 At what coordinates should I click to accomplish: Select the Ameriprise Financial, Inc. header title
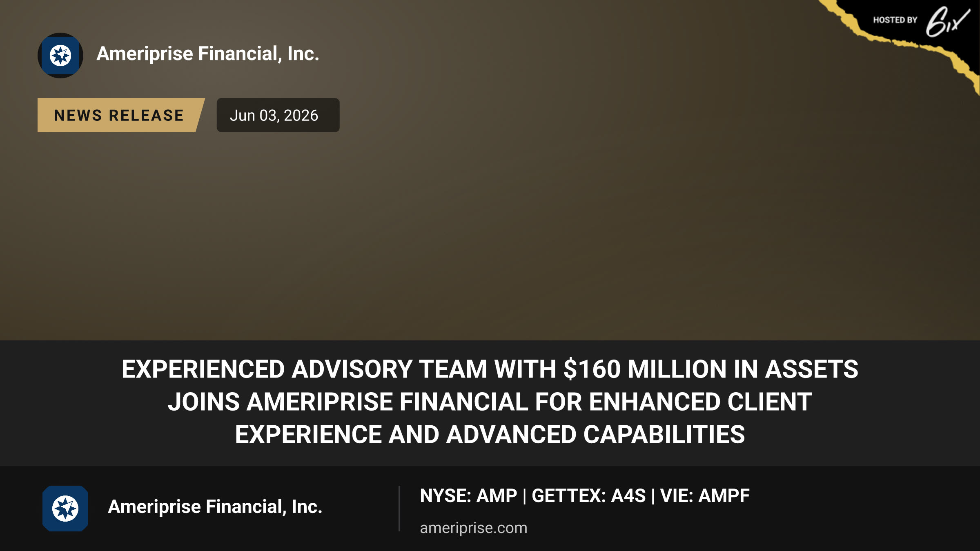click(x=208, y=54)
